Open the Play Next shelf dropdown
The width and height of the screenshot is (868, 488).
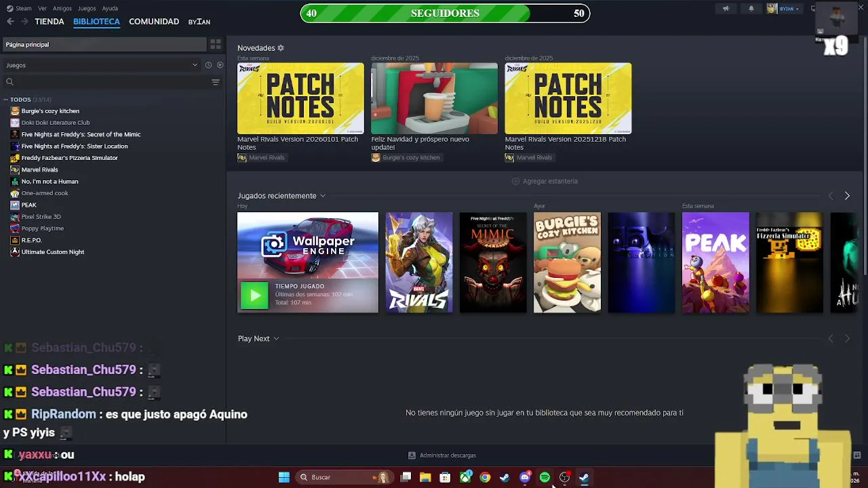point(276,339)
